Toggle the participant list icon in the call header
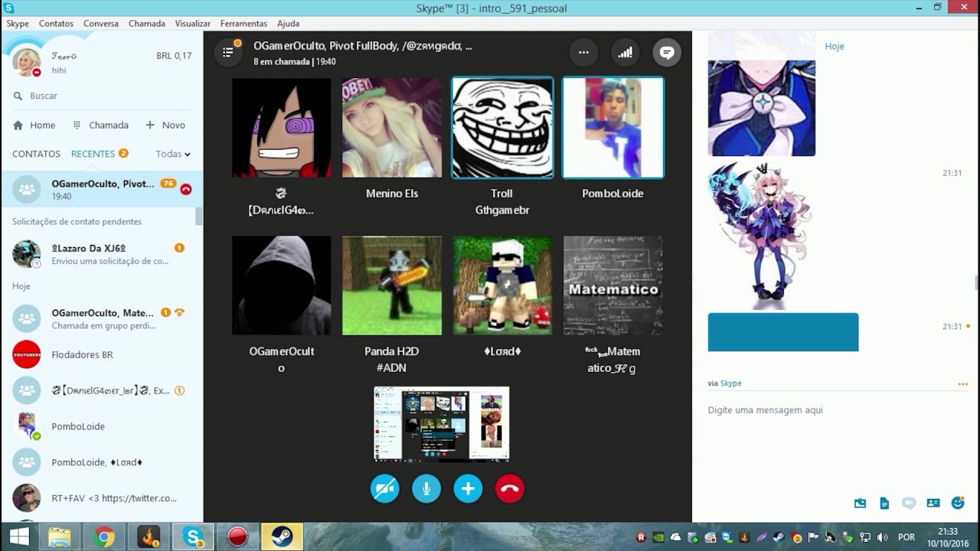Image resolution: width=980 pixels, height=551 pixels. [228, 51]
